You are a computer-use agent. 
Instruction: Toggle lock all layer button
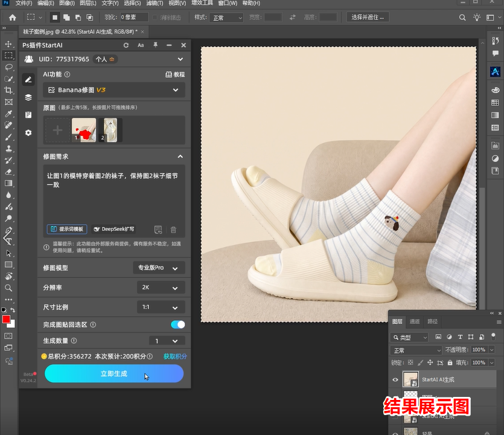click(x=450, y=362)
